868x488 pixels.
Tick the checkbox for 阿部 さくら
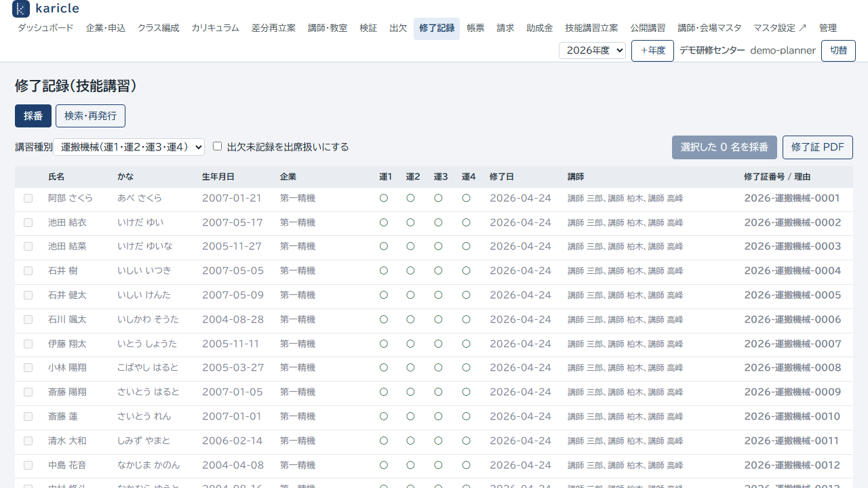click(x=28, y=199)
